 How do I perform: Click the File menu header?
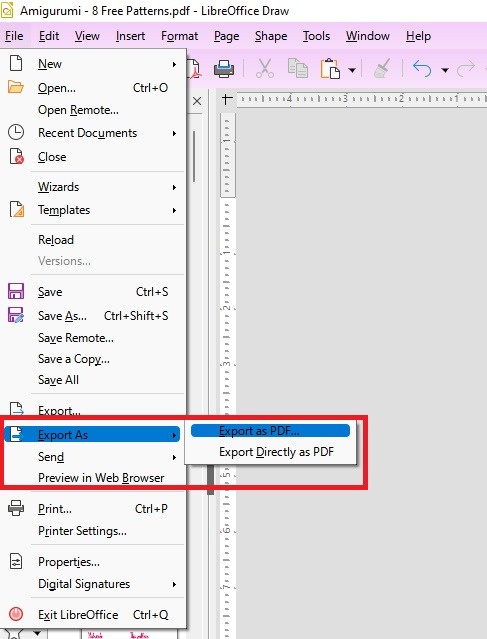[x=14, y=36]
